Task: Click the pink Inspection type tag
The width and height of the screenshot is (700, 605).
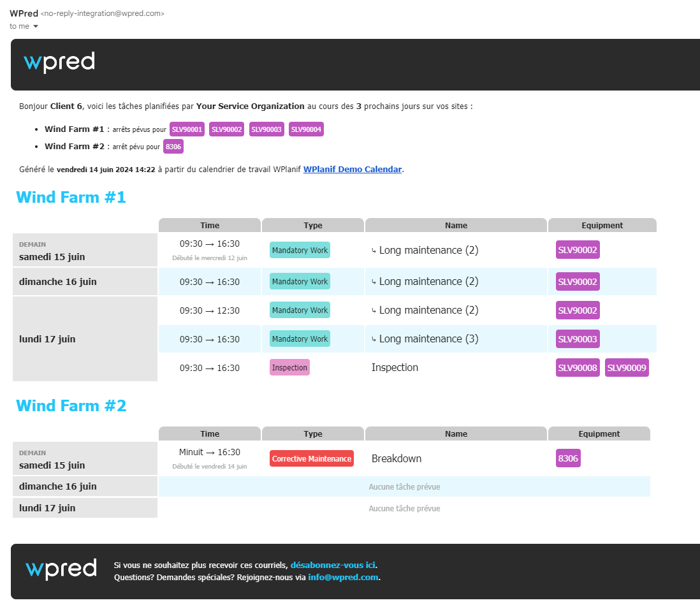Action: pos(289,368)
